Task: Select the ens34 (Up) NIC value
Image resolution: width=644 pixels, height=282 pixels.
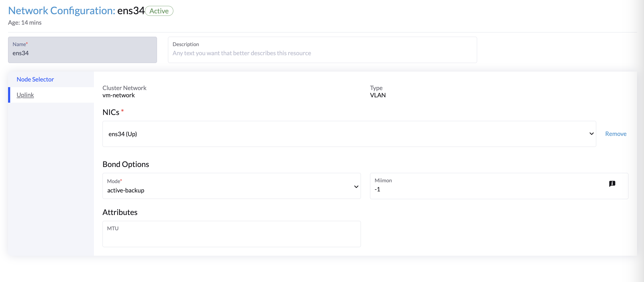Action: coord(123,134)
